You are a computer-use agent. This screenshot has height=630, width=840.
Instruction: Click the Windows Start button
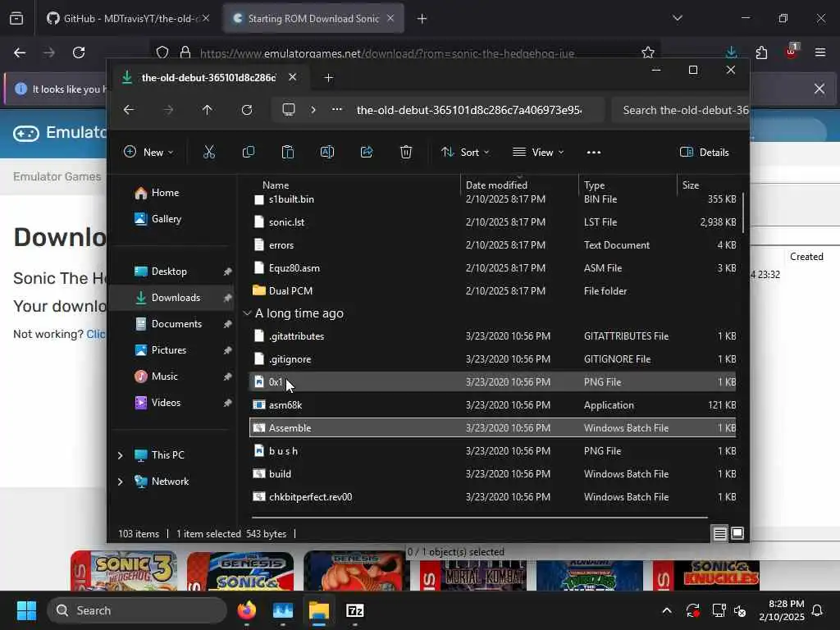coord(26,610)
